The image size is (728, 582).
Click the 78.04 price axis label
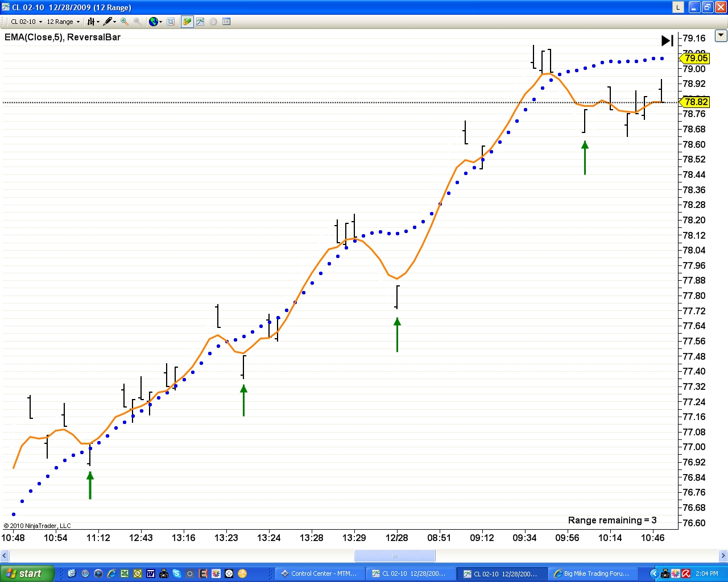click(x=694, y=250)
